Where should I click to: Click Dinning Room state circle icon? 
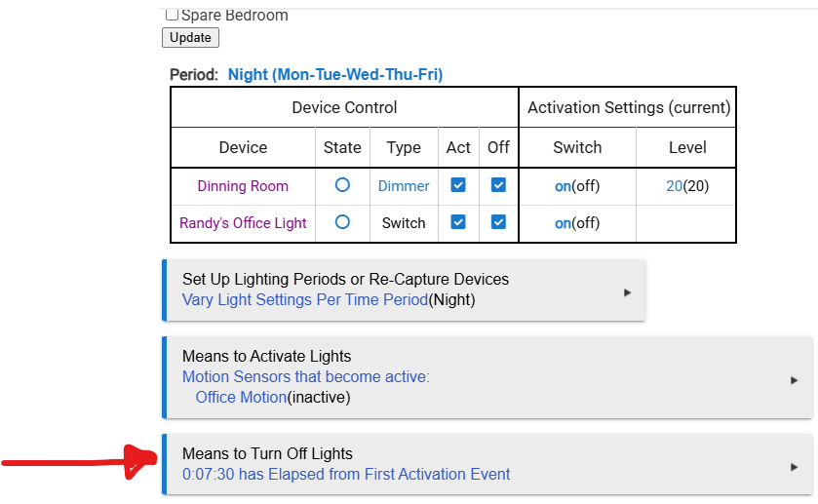coord(342,185)
